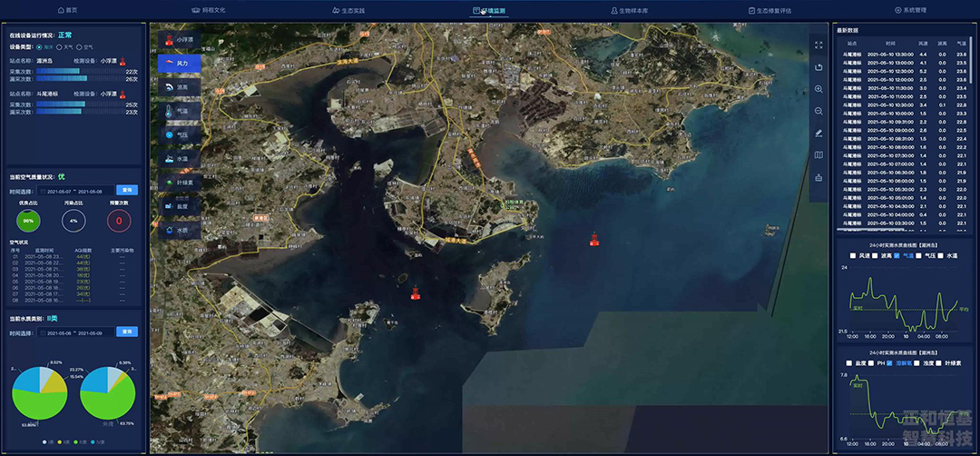
Task: Click the 查询 button for water quality
Action: pyautogui.click(x=128, y=332)
